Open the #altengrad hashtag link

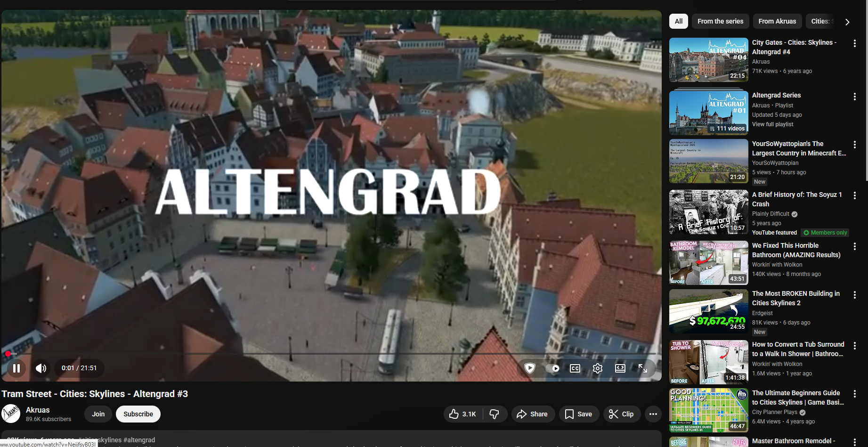(x=139, y=440)
